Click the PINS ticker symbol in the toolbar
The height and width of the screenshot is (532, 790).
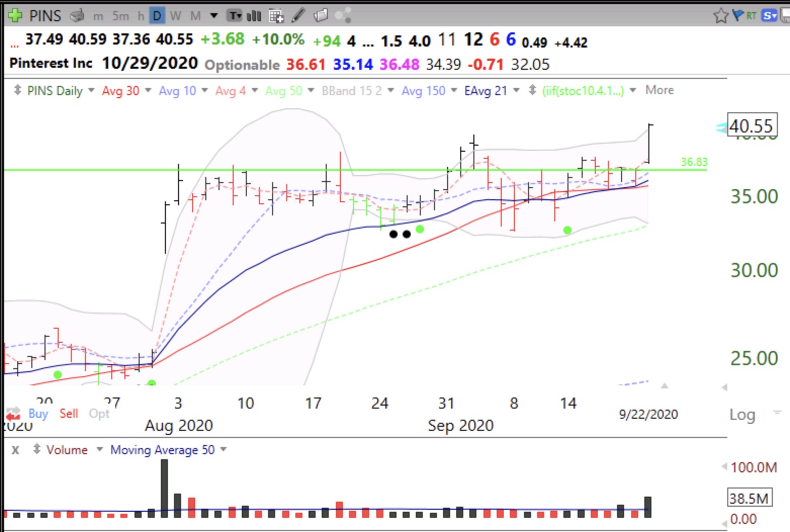pyautogui.click(x=45, y=16)
